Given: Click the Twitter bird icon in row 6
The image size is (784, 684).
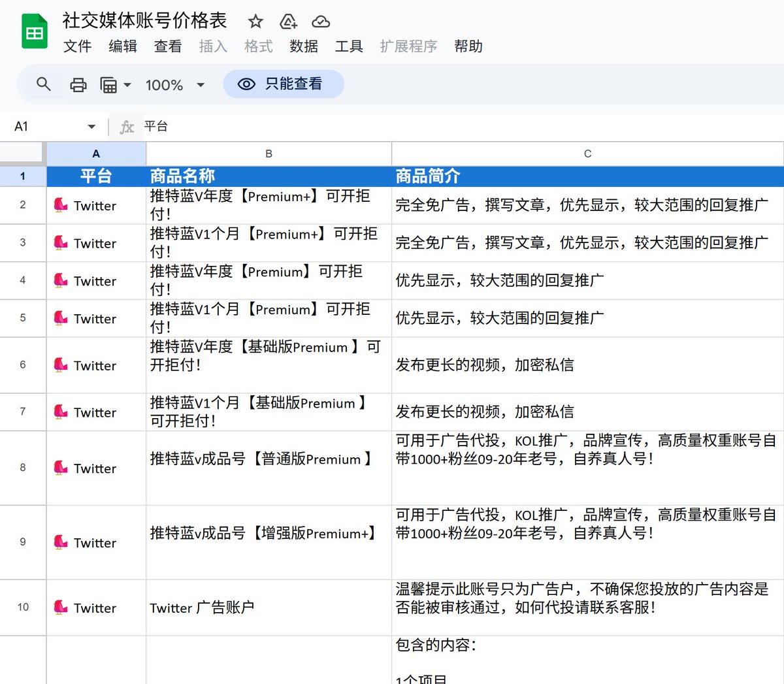Looking at the screenshot, I should 60,365.
